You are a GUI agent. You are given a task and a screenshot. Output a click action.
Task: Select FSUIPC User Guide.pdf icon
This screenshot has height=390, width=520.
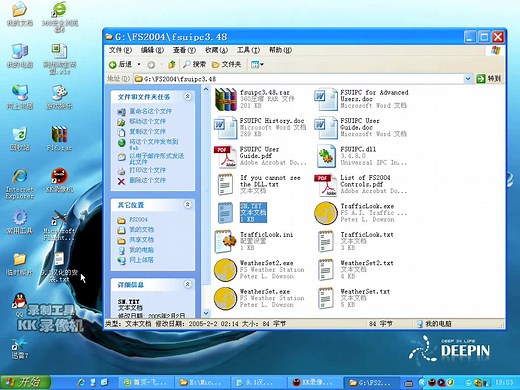click(226, 156)
